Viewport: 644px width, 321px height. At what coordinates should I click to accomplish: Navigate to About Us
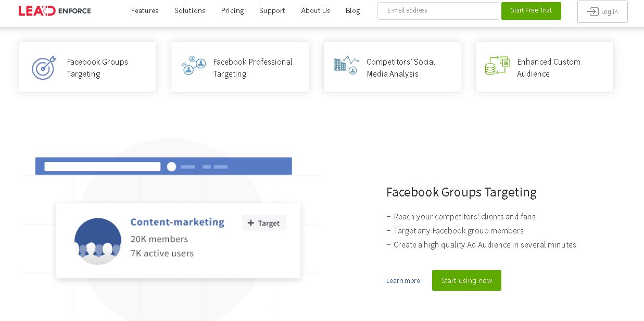pyautogui.click(x=315, y=10)
